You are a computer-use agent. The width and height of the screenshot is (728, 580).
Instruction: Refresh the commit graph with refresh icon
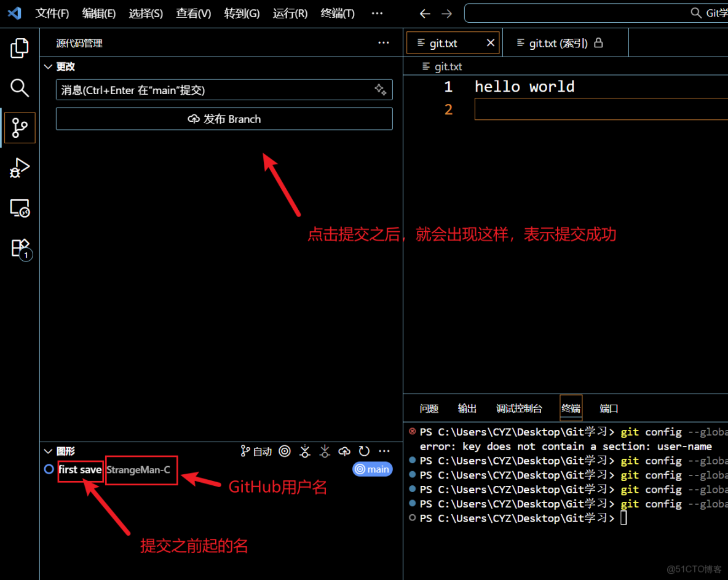364,451
